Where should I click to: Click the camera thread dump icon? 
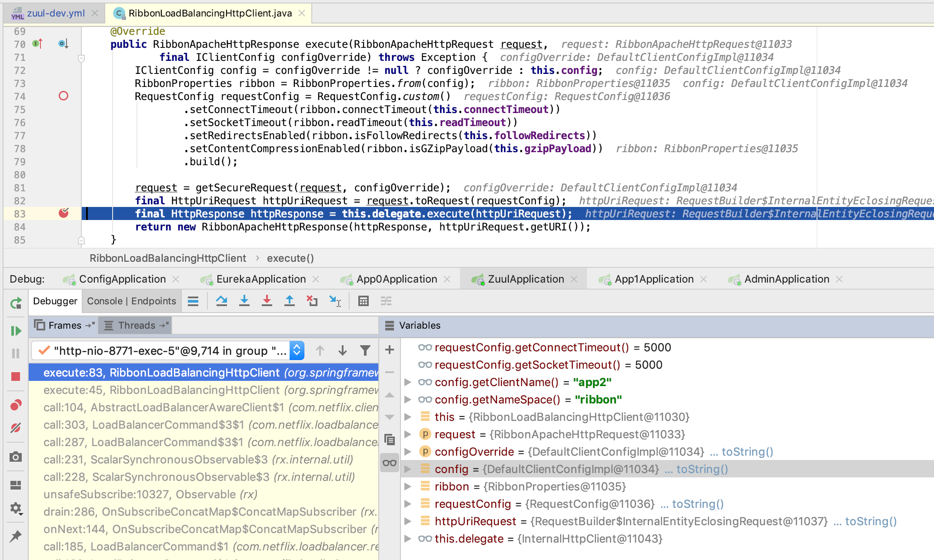coord(16,457)
